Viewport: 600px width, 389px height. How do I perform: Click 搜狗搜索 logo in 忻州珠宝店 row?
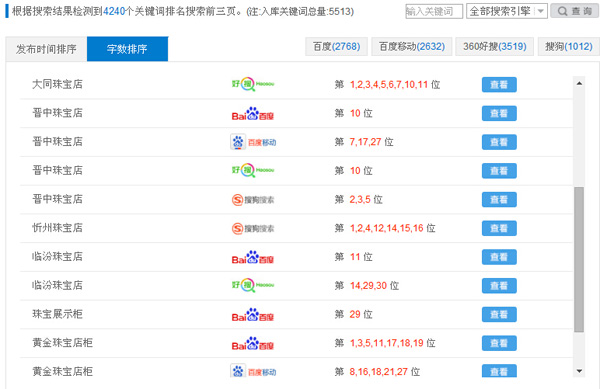click(x=253, y=228)
